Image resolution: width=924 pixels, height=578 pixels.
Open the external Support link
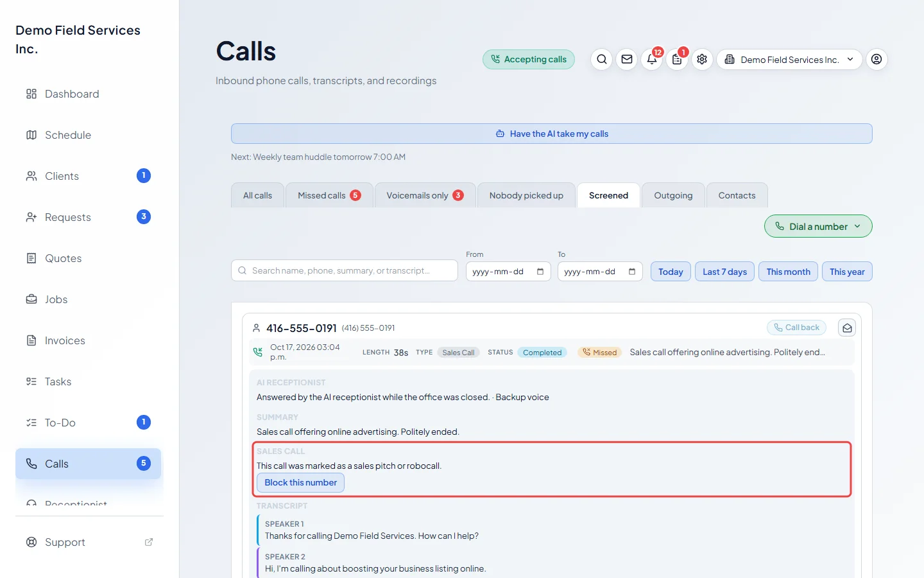point(88,542)
